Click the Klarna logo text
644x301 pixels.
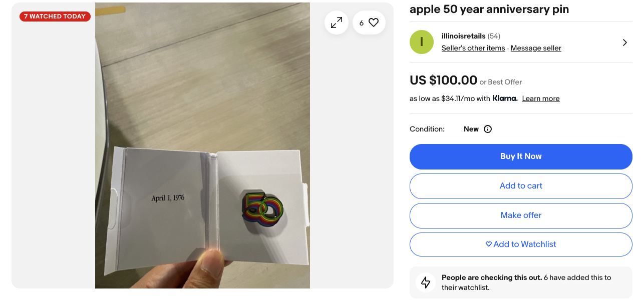[x=504, y=98]
